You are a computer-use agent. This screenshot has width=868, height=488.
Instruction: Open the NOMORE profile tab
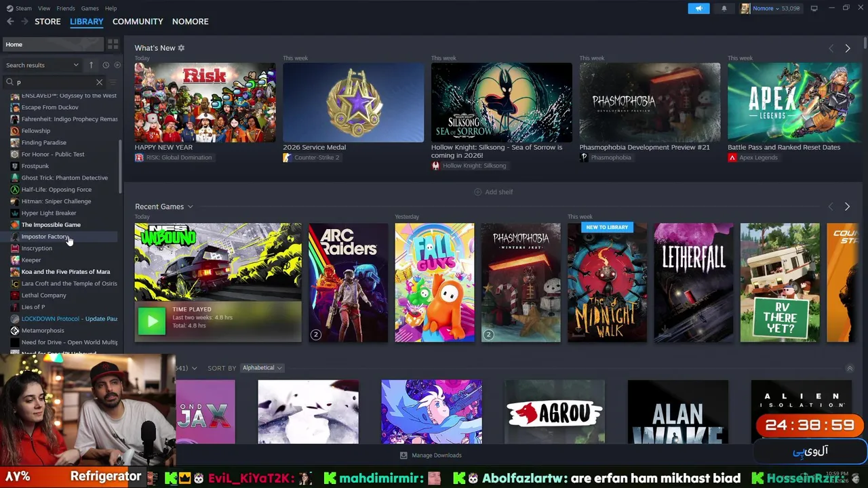pyautogui.click(x=190, y=22)
